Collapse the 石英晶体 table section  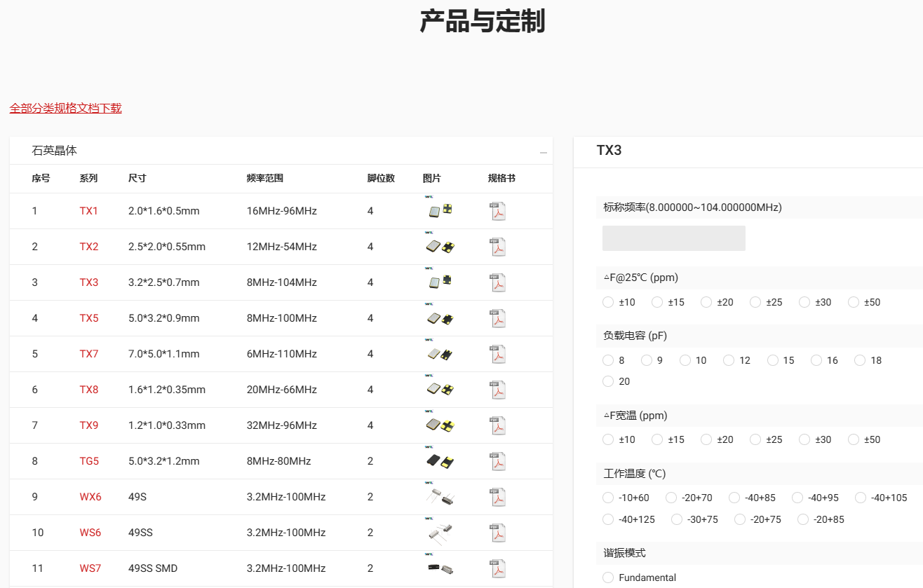(544, 152)
